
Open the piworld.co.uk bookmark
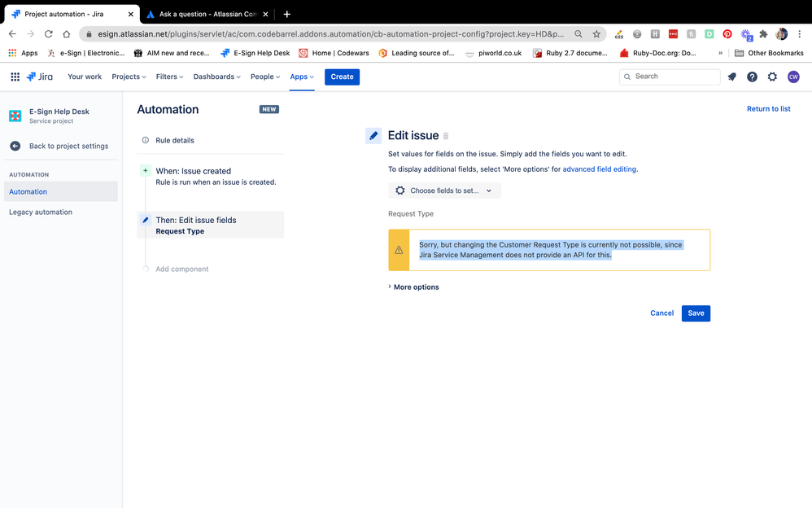coord(494,53)
